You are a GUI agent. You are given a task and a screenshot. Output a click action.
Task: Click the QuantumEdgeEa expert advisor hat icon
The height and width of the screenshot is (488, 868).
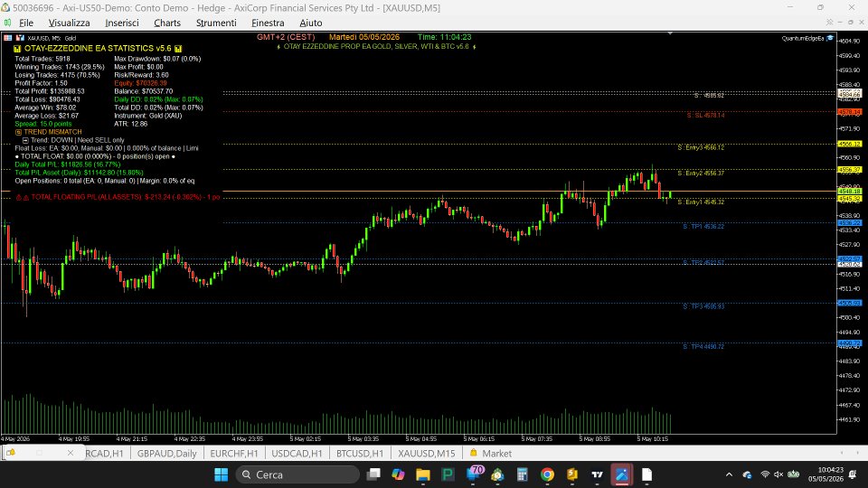tap(830, 38)
